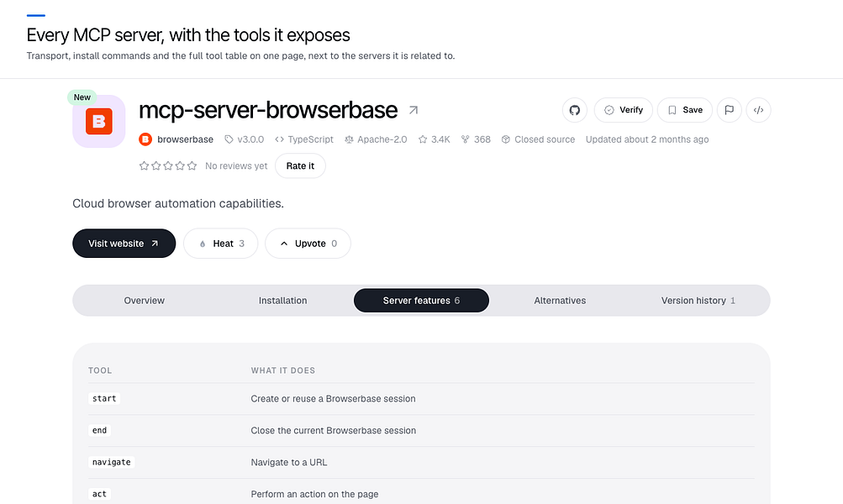The height and width of the screenshot is (504, 843).
Task: Click the TypeScript language label
Action: click(x=304, y=139)
